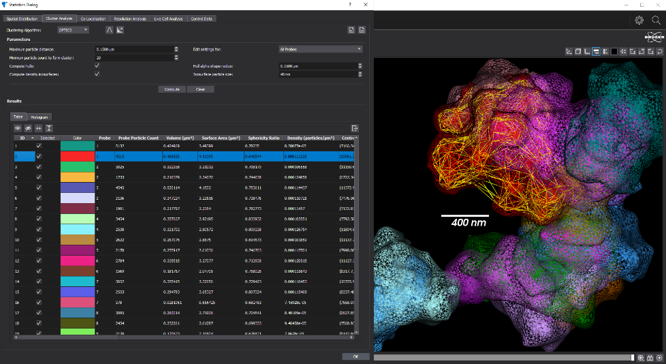The width and height of the screenshot is (666, 364).
Task: Open the Edit settings for All Probes dropdown
Action: tap(320, 49)
